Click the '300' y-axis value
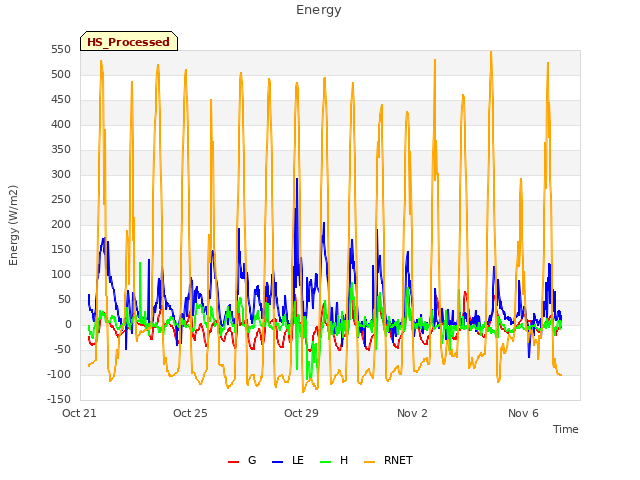The height and width of the screenshot is (480, 640). point(61,175)
